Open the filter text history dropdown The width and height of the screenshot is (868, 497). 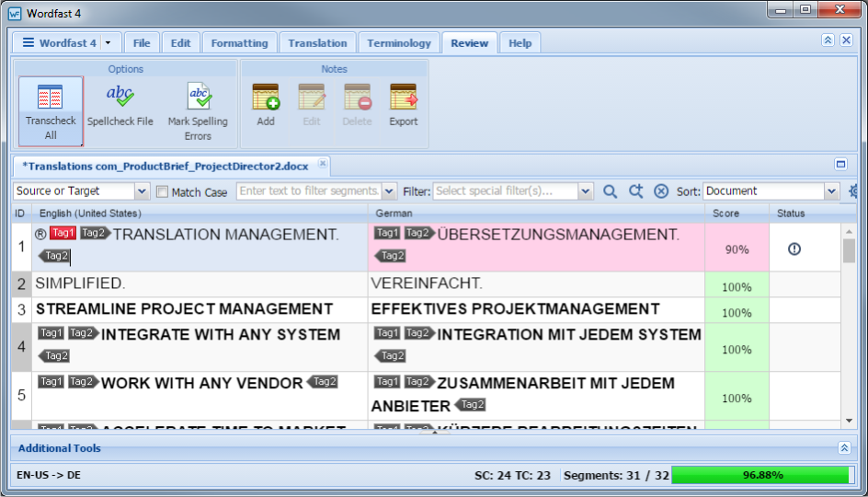click(x=389, y=191)
